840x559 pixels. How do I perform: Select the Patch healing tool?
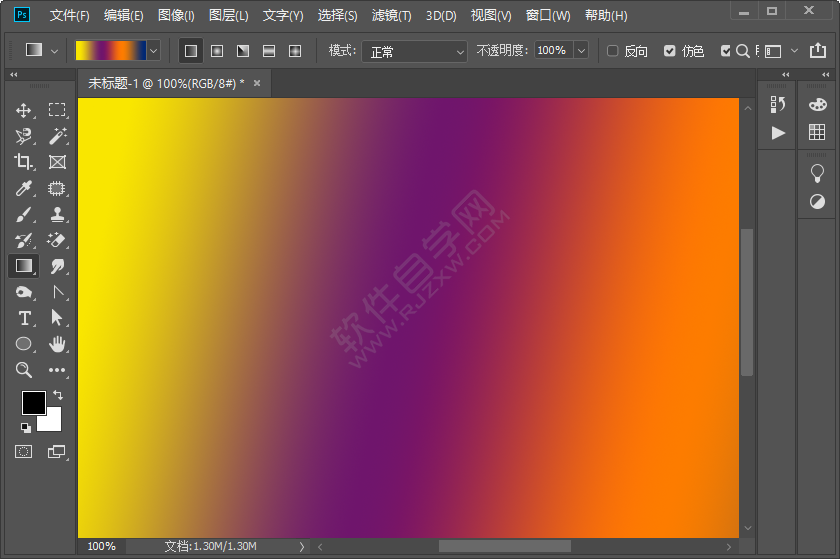click(57, 188)
